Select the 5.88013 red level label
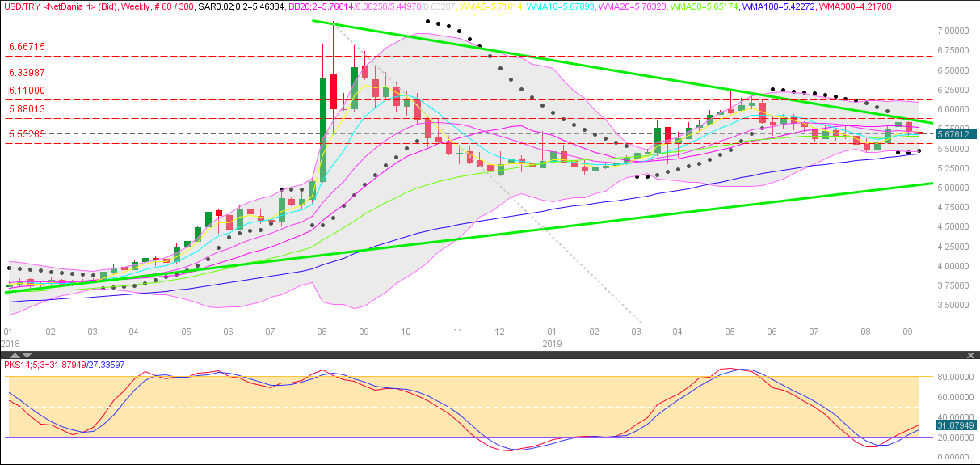 click(x=27, y=109)
